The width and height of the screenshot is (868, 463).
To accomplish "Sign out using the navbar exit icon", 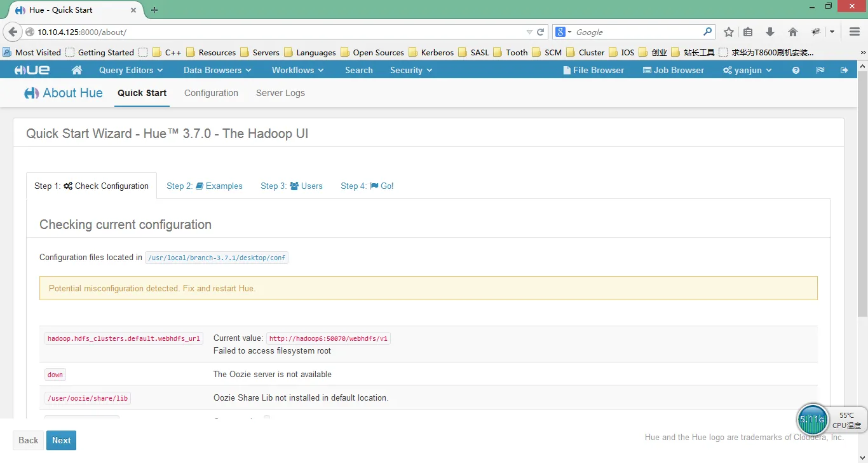I will pyautogui.click(x=844, y=70).
